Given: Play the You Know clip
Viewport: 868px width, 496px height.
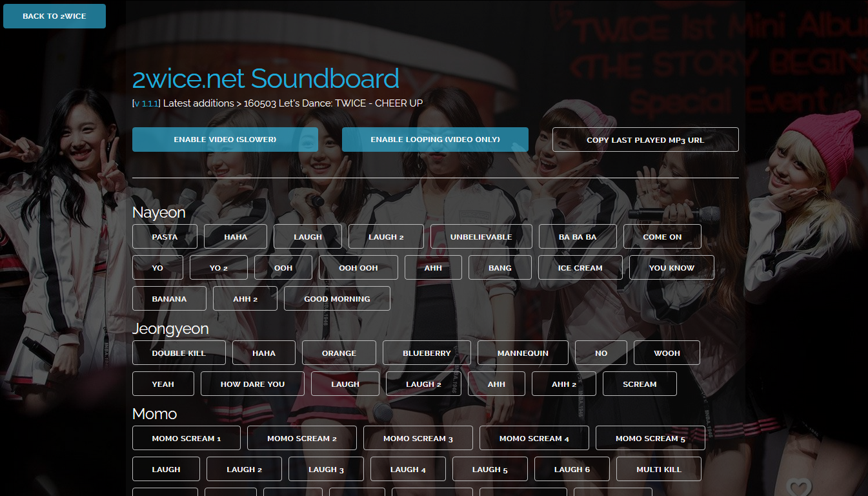Looking at the screenshot, I should click(x=672, y=267).
